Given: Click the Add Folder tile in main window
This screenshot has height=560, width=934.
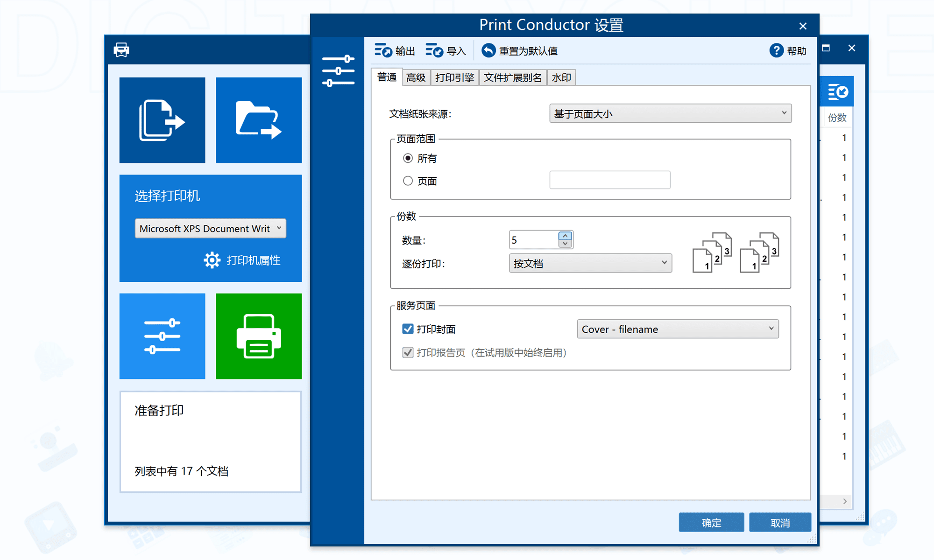Looking at the screenshot, I should [259, 120].
